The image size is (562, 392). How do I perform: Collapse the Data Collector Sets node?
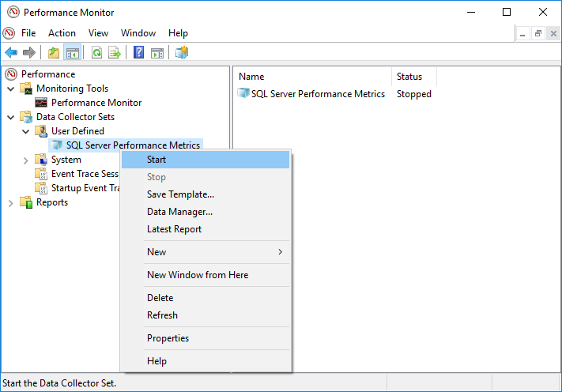point(11,117)
